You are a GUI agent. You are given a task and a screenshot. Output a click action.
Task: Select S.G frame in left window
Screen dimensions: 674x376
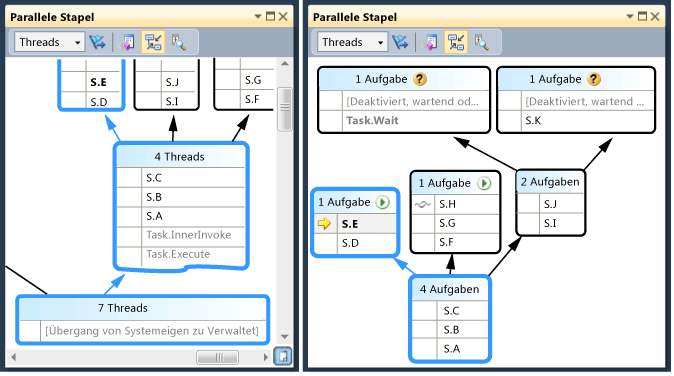(x=244, y=80)
